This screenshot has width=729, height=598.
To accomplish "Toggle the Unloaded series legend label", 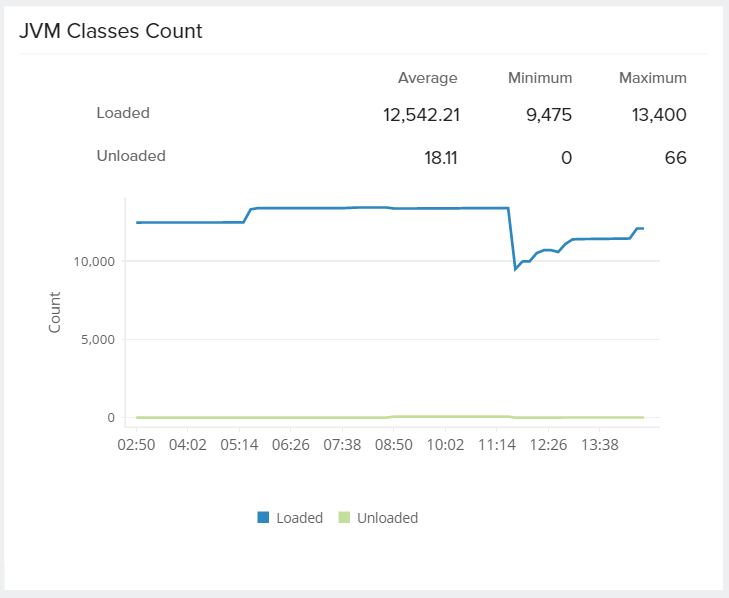I will pyautogui.click(x=387, y=518).
